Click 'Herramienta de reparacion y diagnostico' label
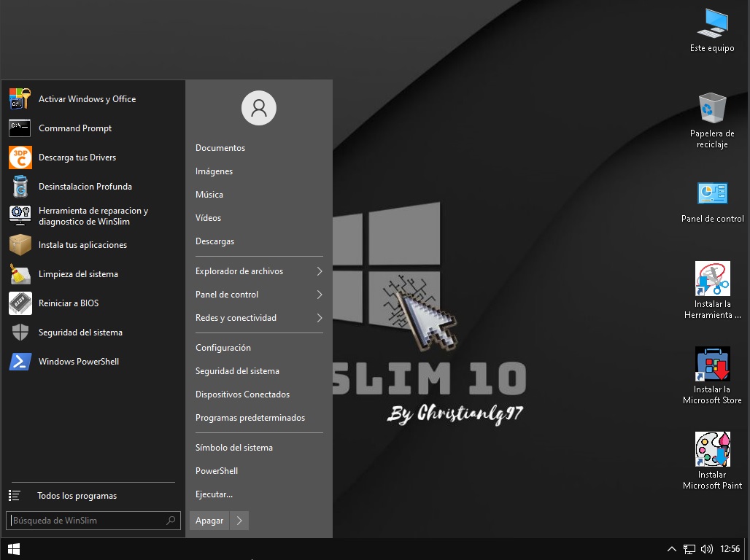Screen dimensions: 750x560 (93, 216)
